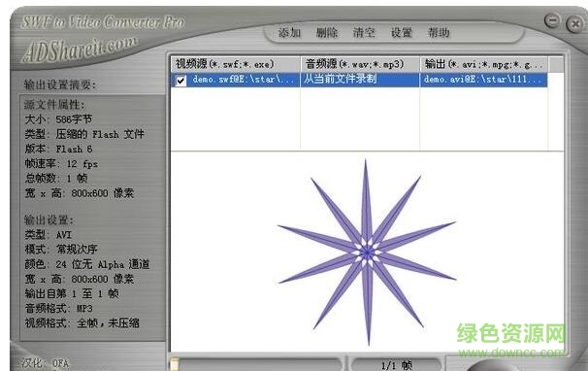
Task: Click the demo.avi@E:\star output cell
Action: 484,80
